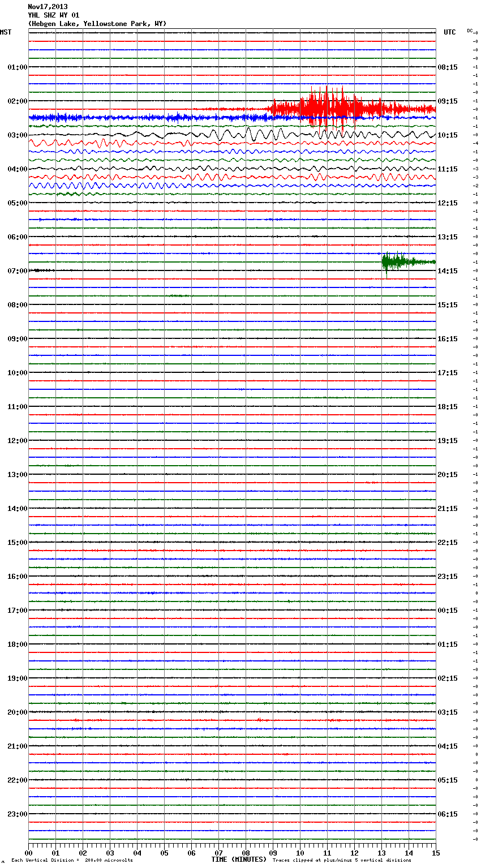Select the 05:00 MST time label
The image size is (481, 868).
pos(18,203)
